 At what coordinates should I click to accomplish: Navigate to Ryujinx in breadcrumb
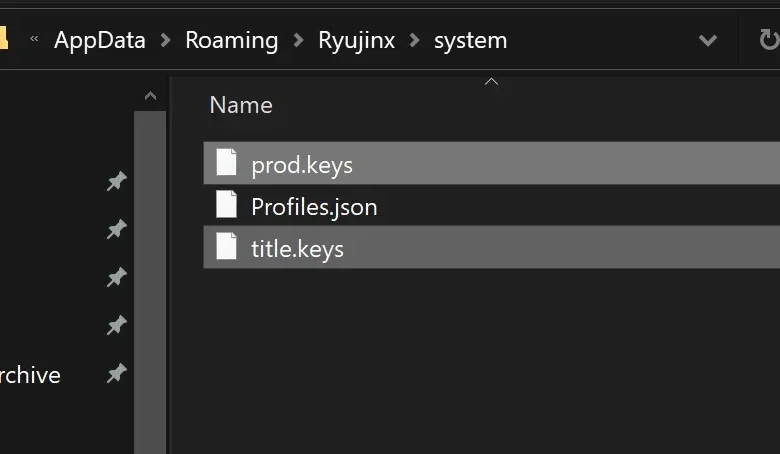coord(356,40)
